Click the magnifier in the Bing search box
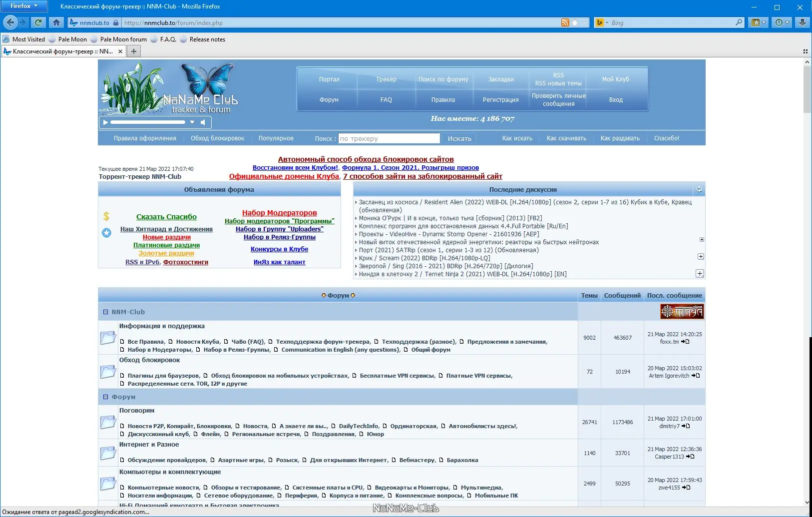 pyautogui.click(x=739, y=22)
